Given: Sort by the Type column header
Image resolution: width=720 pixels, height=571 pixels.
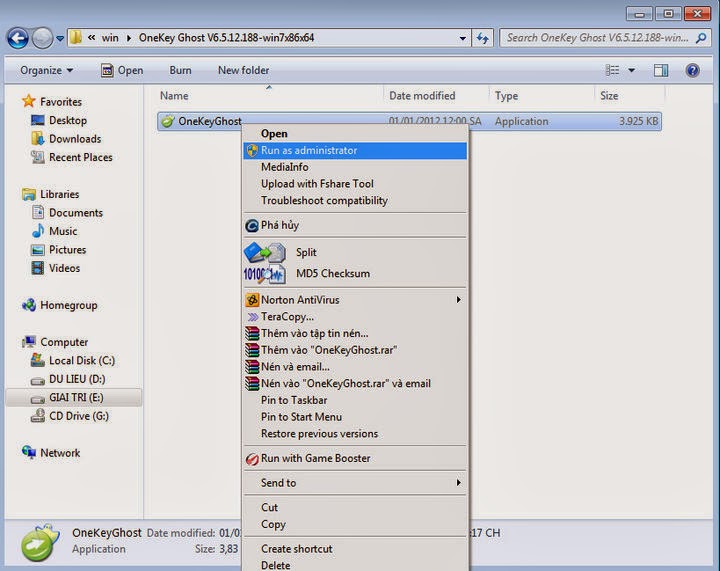Looking at the screenshot, I should pyautogui.click(x=506, y=95).
